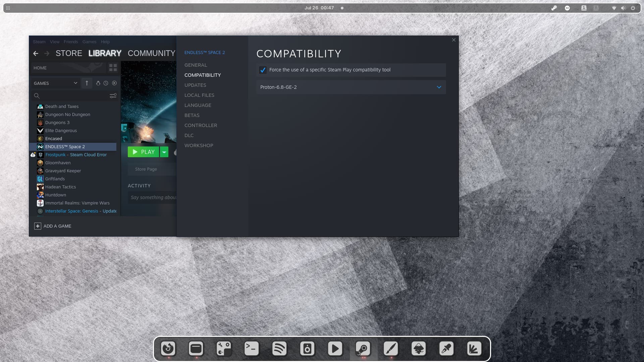Go to the Steam Store

(69, 53)
